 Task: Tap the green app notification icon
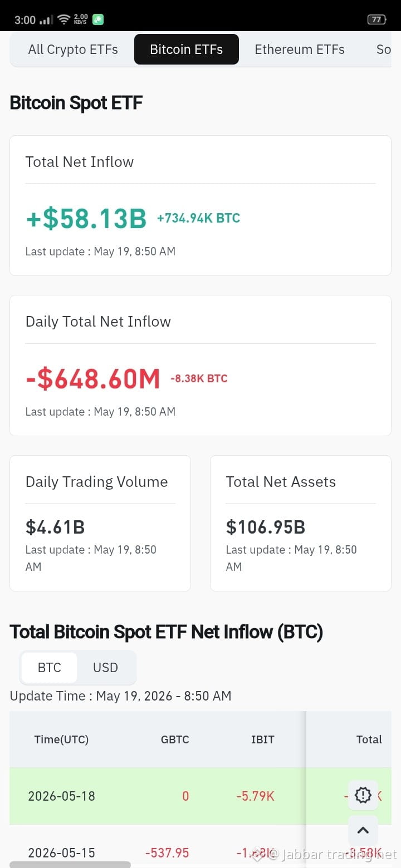[98, 19]
